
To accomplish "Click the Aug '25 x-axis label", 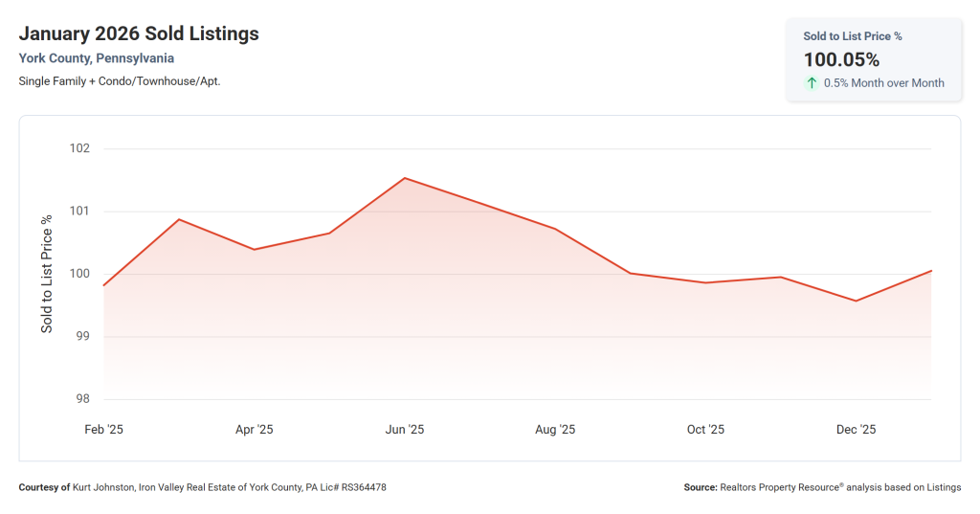I will pyautogui.click(x=555, y=430).
